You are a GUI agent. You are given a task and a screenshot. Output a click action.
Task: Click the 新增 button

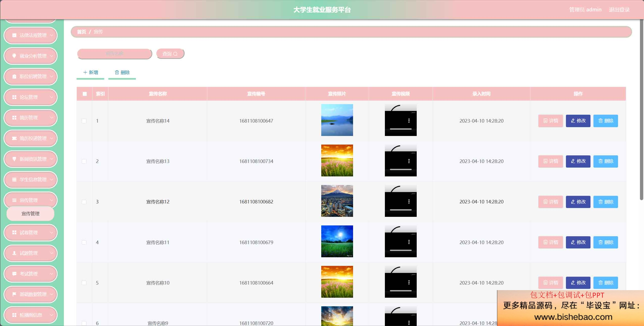[x=90, y=73]
